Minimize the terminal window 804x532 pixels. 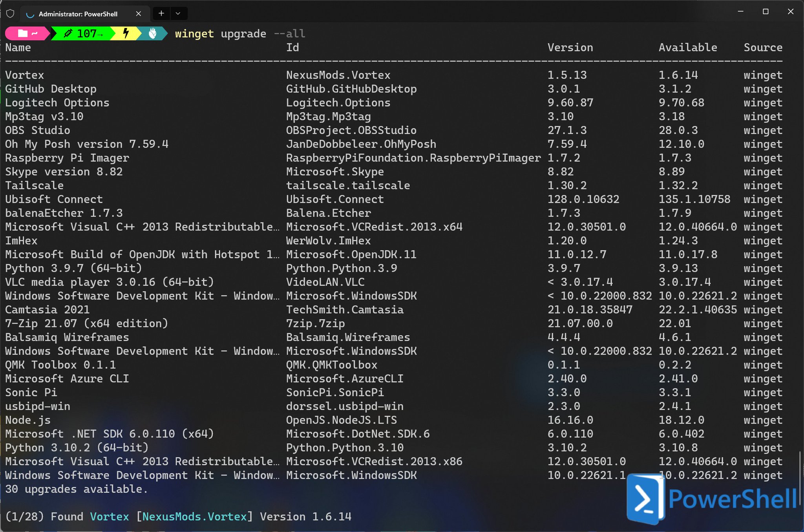740,11
